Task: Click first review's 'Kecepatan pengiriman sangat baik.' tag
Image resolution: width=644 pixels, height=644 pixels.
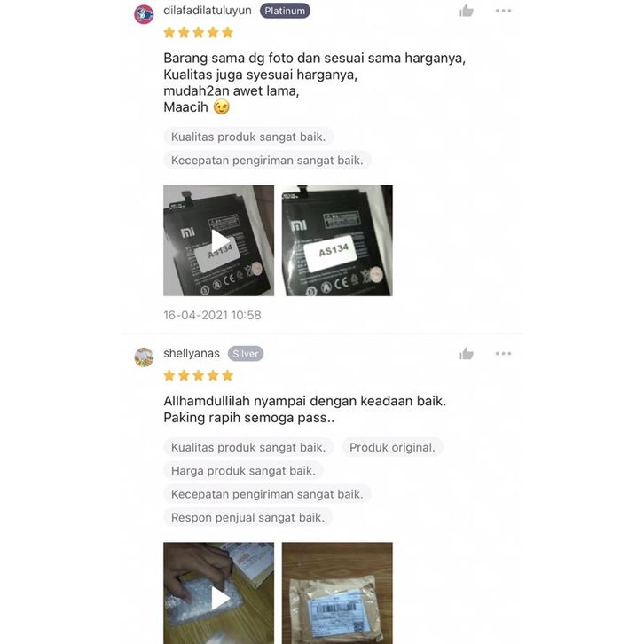Action: [x=267, y=161]
